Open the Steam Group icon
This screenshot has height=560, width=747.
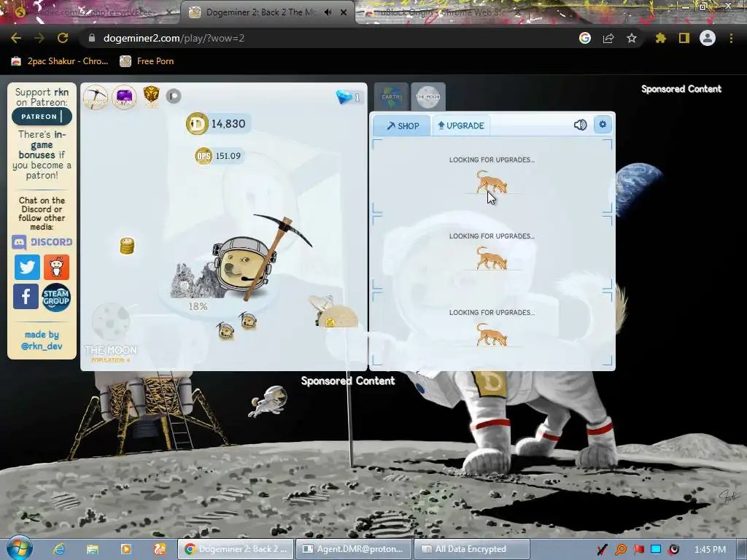pos(55,297)
